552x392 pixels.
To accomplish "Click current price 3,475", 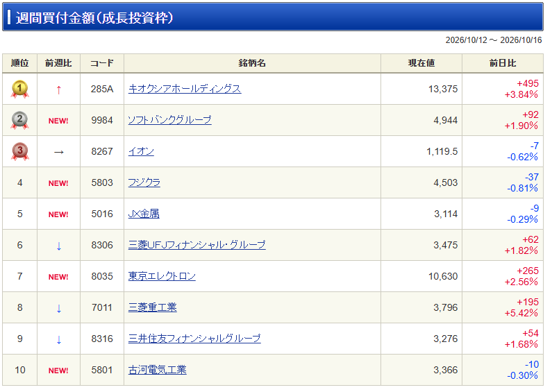I will 445,246.
